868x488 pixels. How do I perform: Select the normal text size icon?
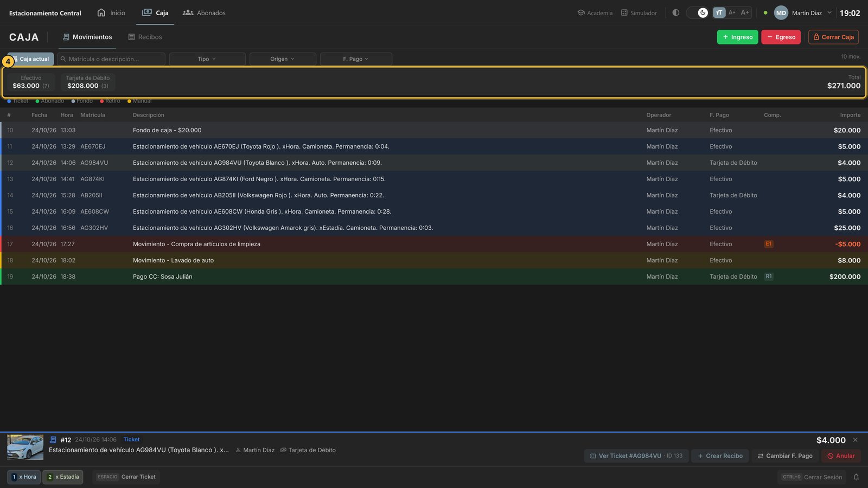tap(719, 12)
